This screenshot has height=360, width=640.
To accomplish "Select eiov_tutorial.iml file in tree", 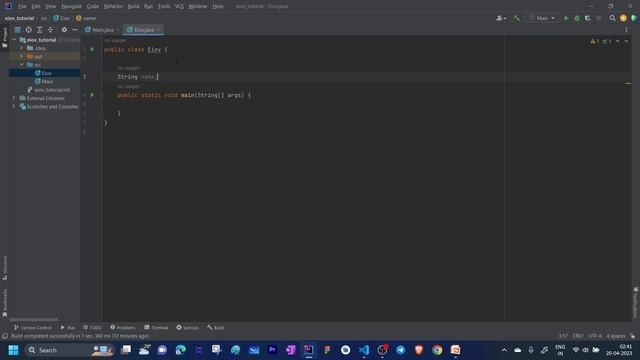I will click(x=49, y=90).
